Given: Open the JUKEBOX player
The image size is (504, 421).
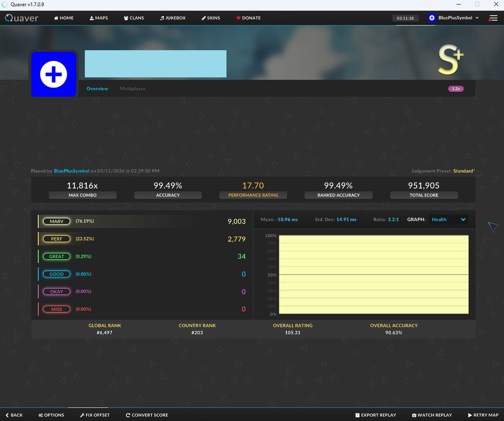Looking at the screenshot, I should 173,18.
